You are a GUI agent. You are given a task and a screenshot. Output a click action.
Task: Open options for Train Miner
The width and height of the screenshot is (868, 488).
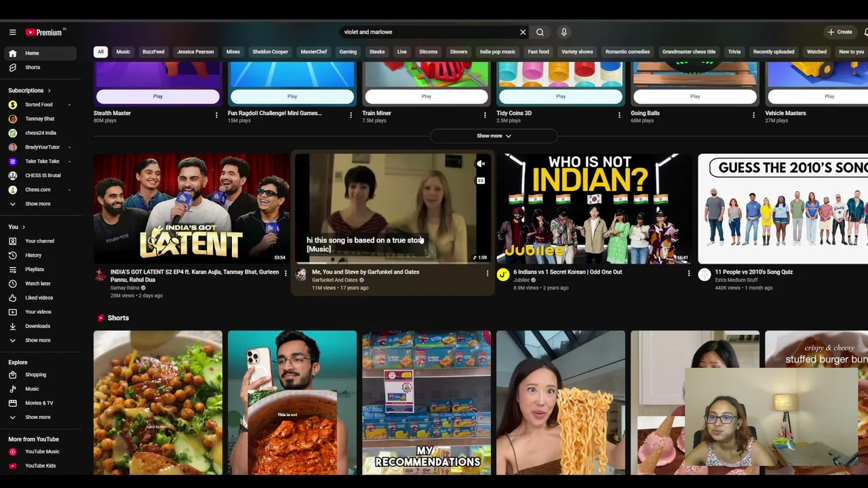pyautogui.click(x=485, y=115)
